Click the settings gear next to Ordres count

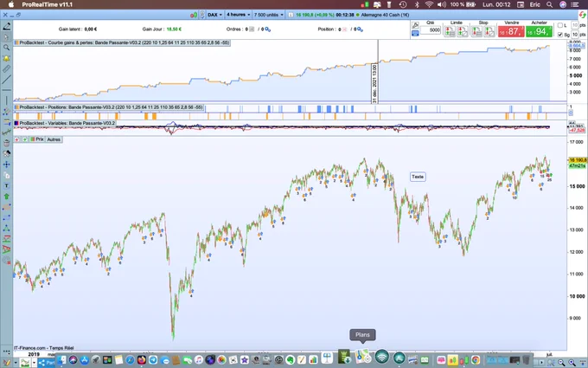[x=268, y=29]
